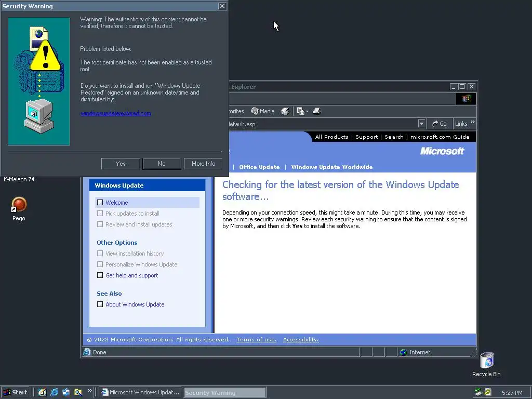532x399 pixels.
Task: Click the folder search quick launch icon
Action: 78,392
